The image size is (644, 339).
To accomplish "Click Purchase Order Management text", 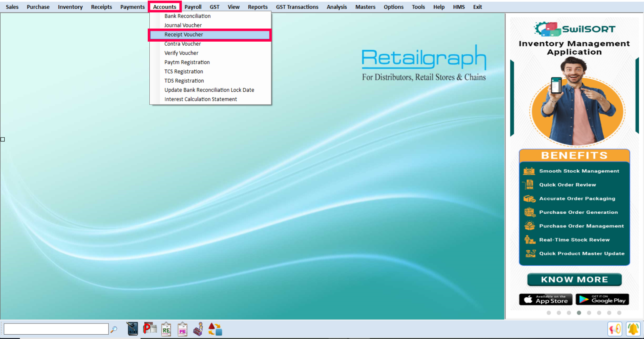I will 581,226.
